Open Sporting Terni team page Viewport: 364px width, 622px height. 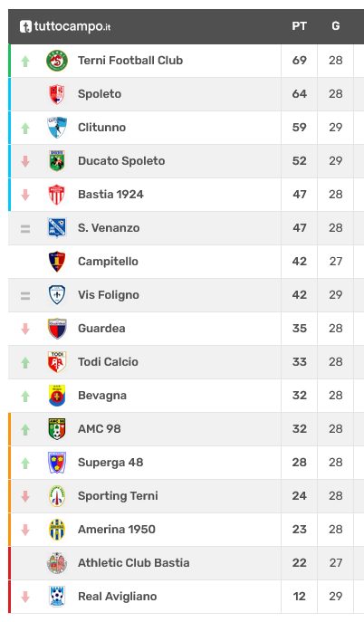point(118,496)
